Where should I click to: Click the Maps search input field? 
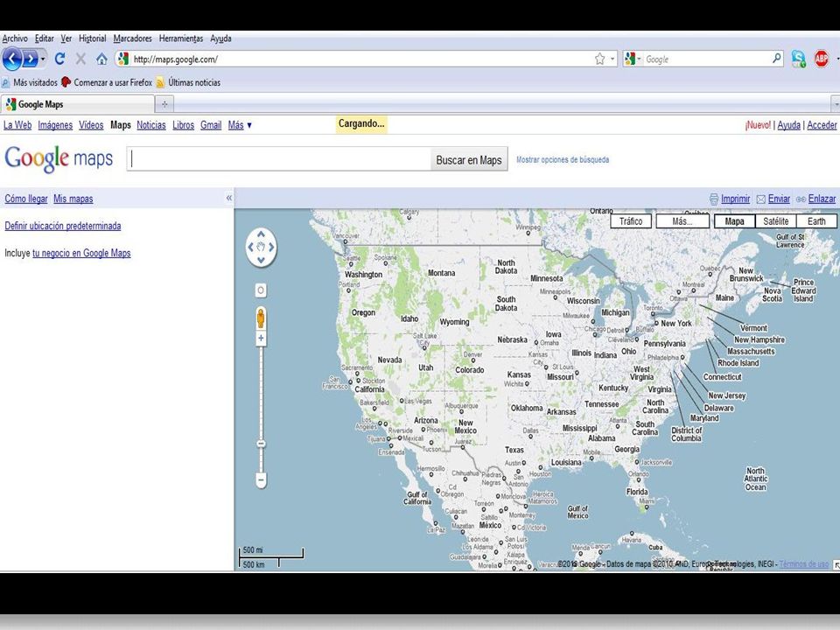click(x=279, y=159)
